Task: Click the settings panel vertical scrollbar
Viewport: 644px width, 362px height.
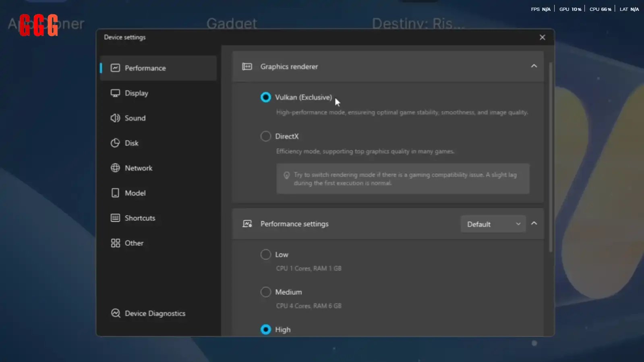Action: coord(551,157)
